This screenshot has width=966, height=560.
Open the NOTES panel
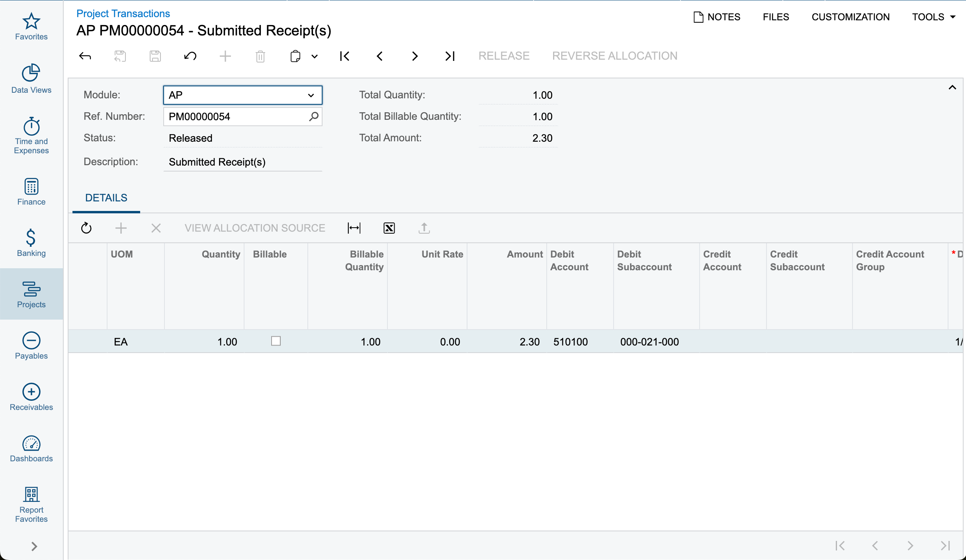tap(717, 17)
